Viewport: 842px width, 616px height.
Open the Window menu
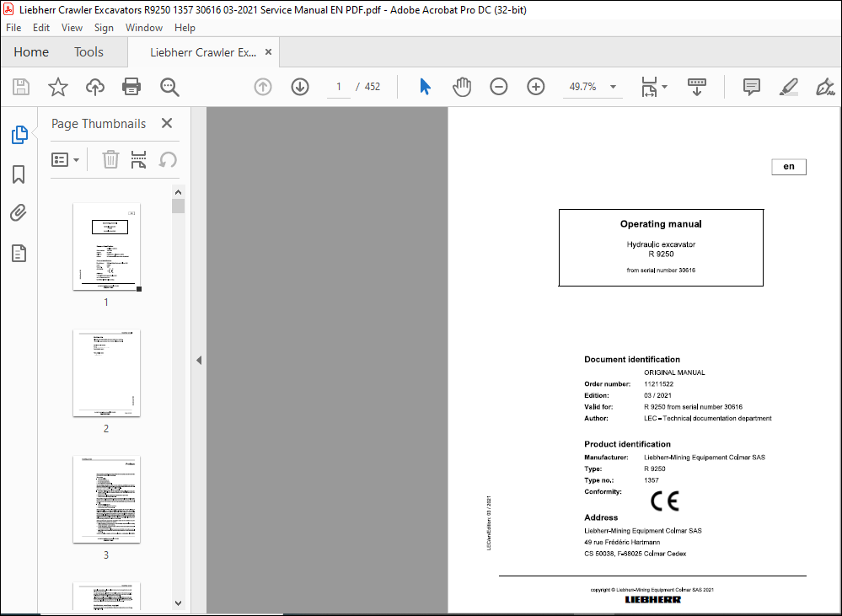click(144, 28)
